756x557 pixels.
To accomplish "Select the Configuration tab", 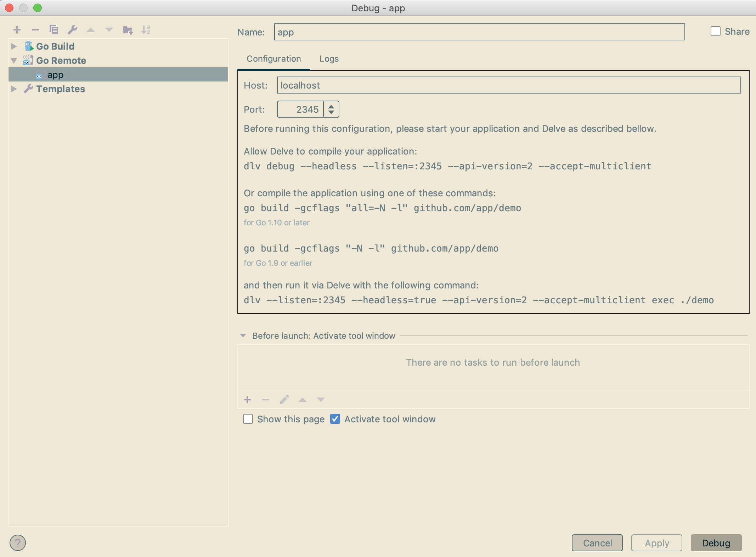I will pyautogui.click(x=273, y=59).
